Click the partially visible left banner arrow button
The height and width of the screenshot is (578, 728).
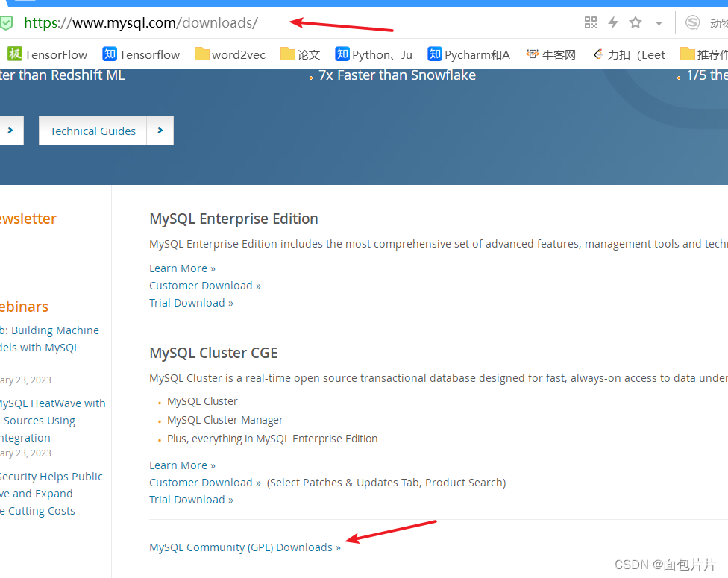coord(11,131)
